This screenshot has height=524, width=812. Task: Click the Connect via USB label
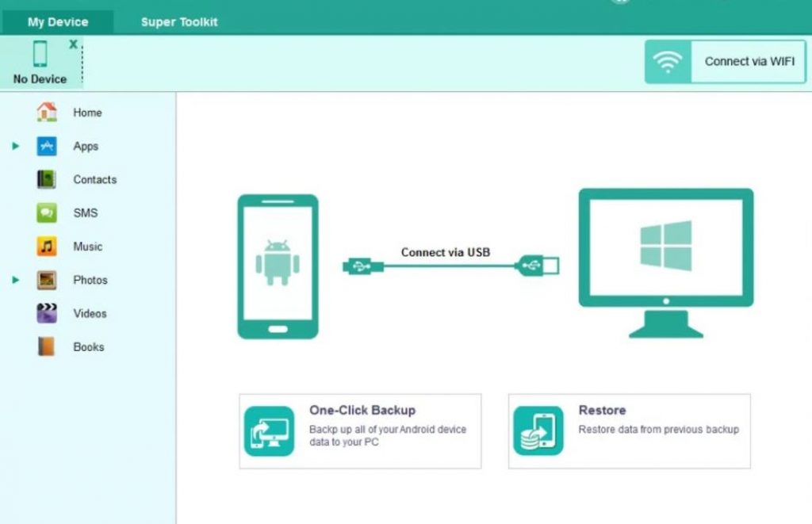click(x=446, y=252)
